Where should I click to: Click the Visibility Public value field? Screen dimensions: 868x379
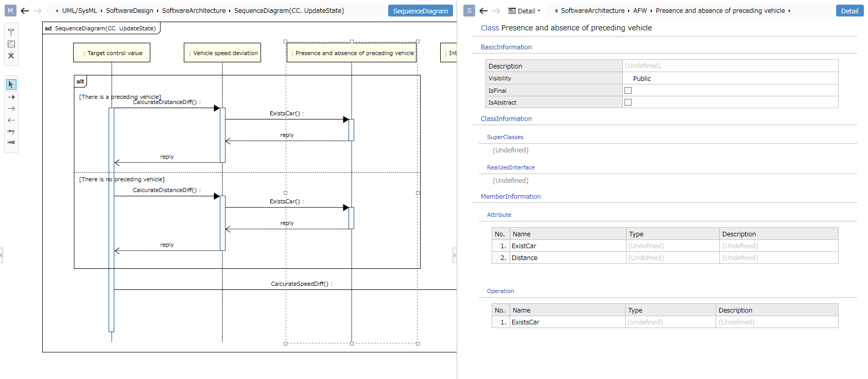pyautogui.click(x=730, y=78)
